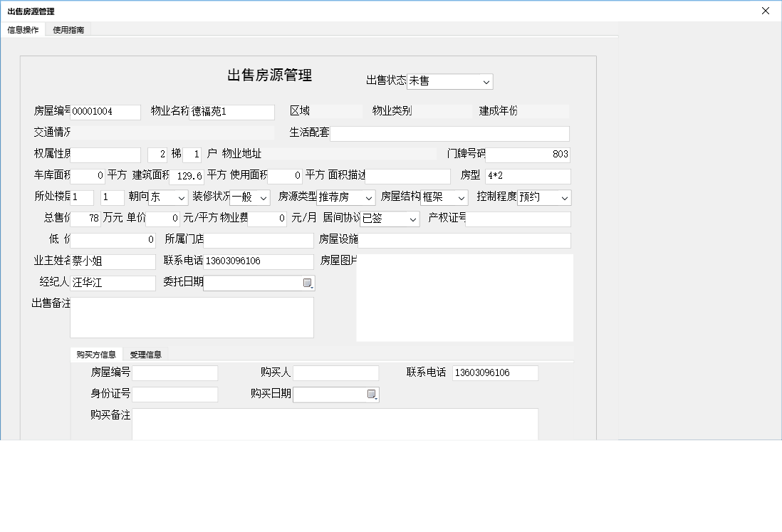Open the 朝向 dropdown showing 东
This screenshot has height=532, width=782.
182,198
